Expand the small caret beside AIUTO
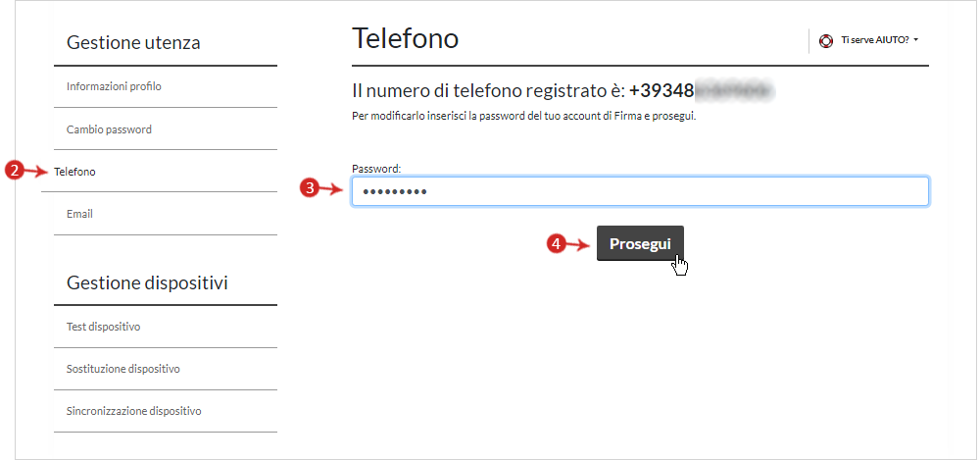Image resolution: width=980 pixels, height=460 pixels. click(x=915, y=40)
